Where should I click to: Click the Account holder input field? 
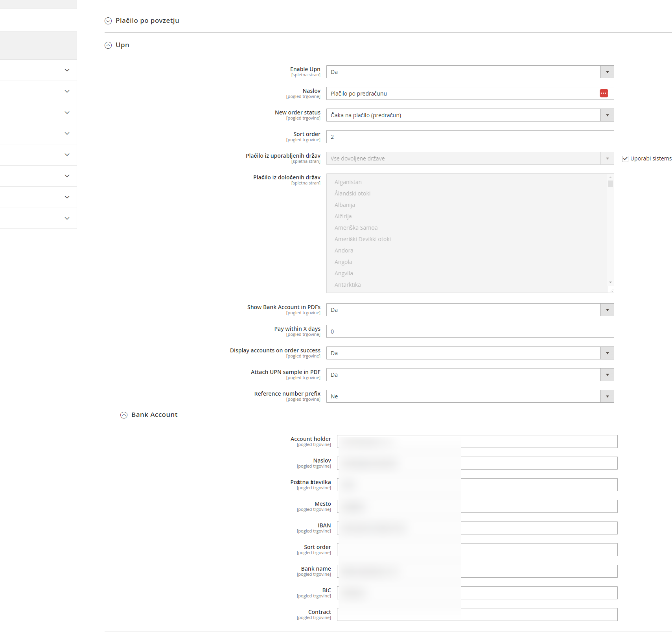pos(477,442)
